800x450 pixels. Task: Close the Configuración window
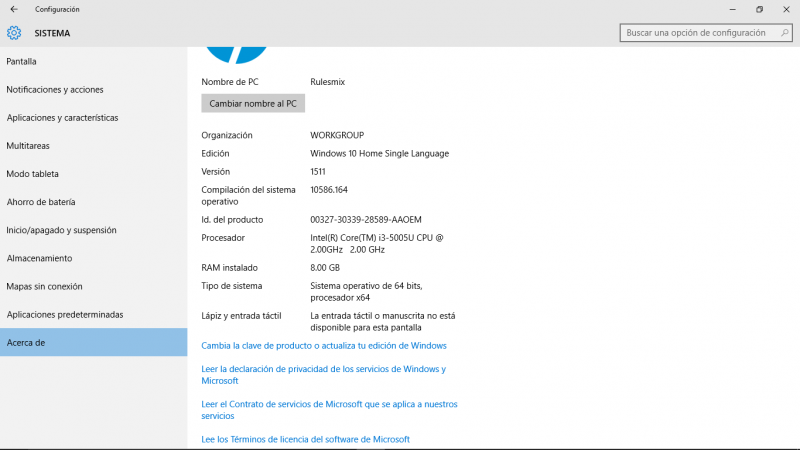click(x=786, y=9)
